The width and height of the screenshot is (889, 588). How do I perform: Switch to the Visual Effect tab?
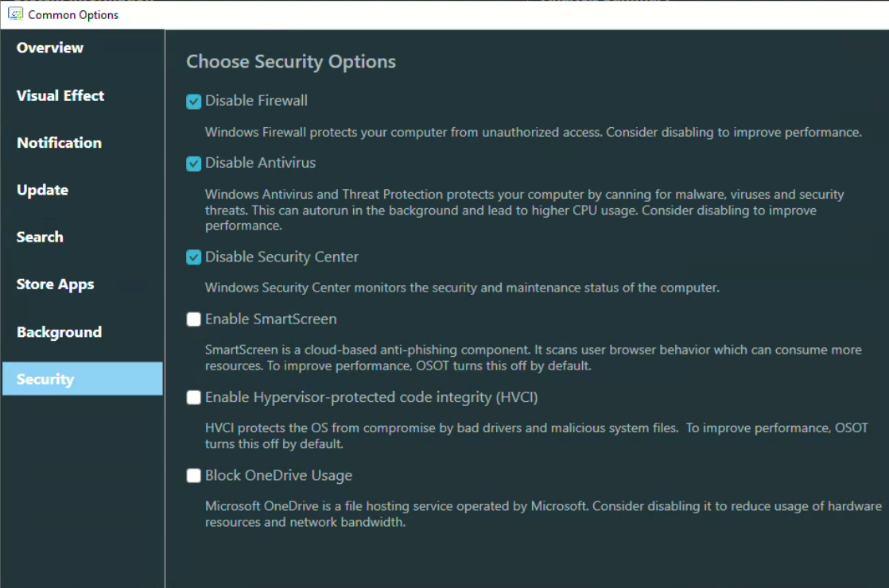point(60,95)
